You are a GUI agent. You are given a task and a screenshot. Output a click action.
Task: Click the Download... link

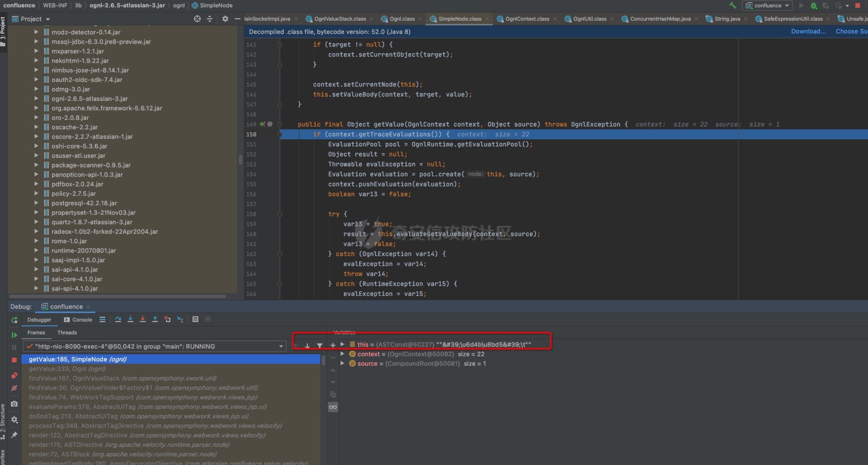tap(808, 31)
